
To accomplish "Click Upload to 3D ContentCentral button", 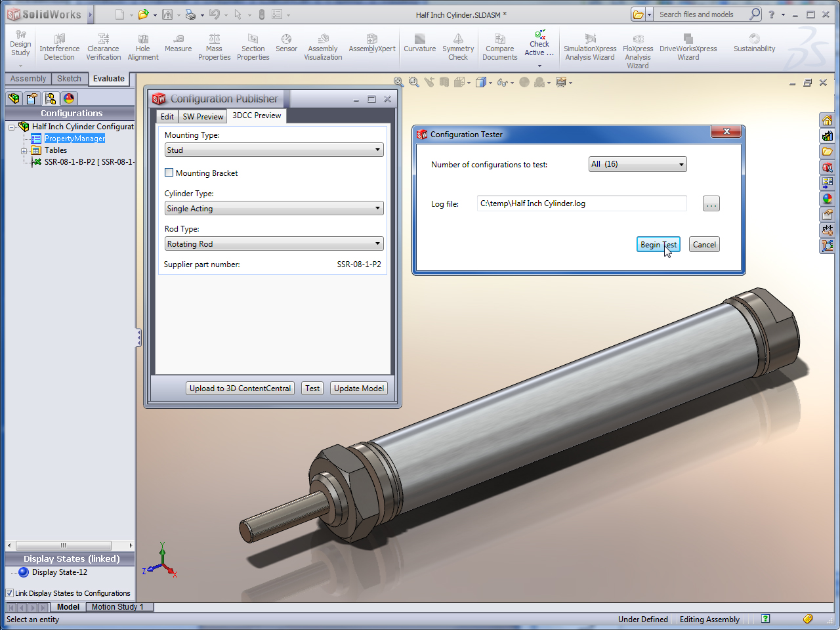I will [240, 388].
